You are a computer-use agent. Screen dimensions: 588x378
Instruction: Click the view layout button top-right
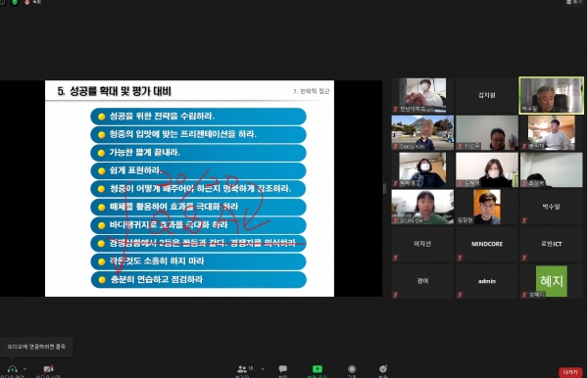[574, 2]
